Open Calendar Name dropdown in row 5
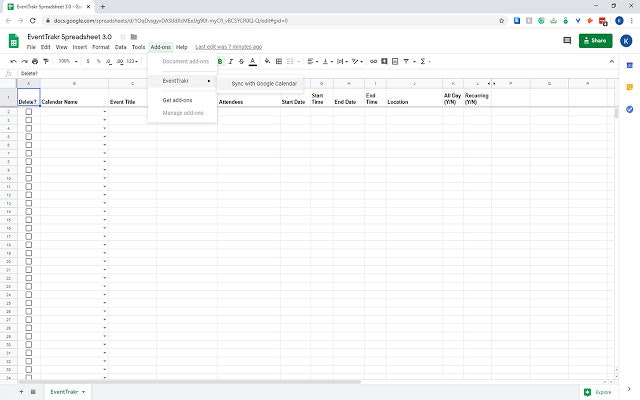640x400 pixels. pos(105,137)
